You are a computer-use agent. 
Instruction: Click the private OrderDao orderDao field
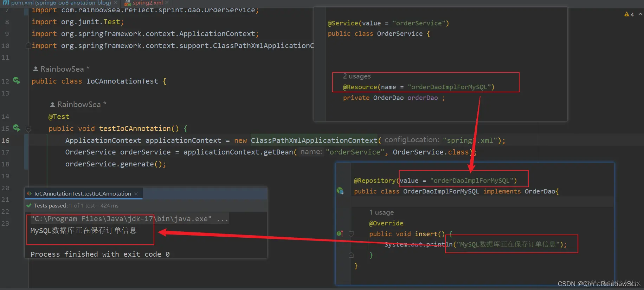pos(394,98)
